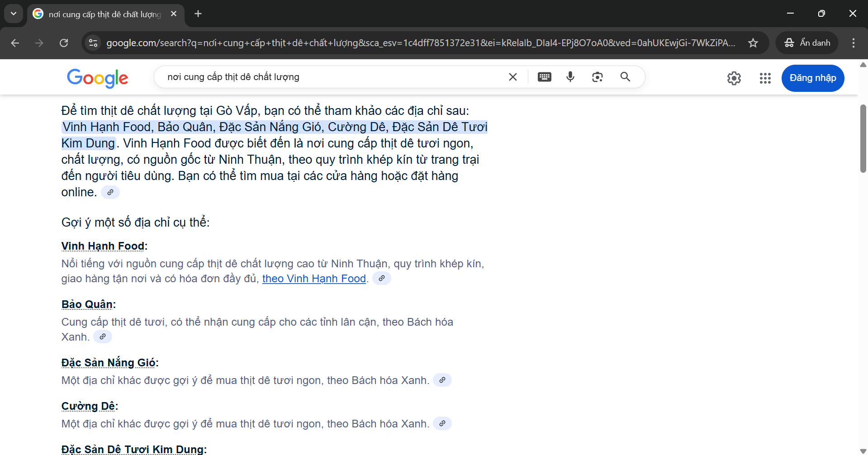Open the on-screen keyboard input tool
Image resolution: width=868 pixels, height=455 pixels.
545,77
